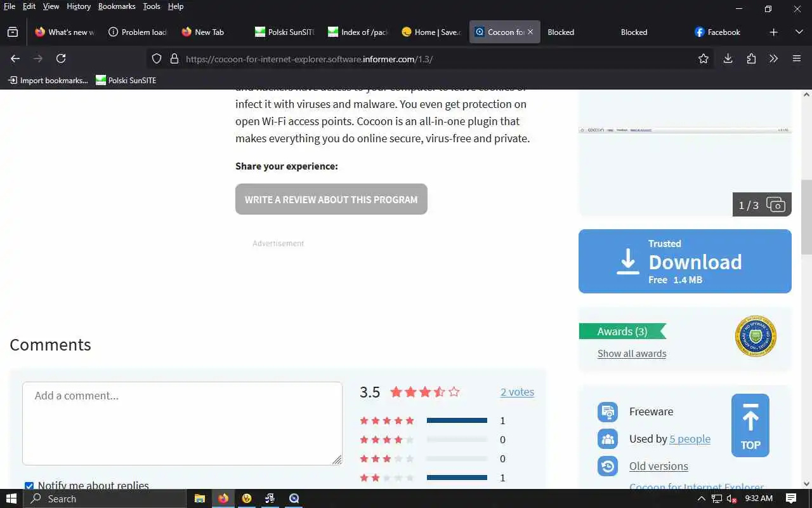
Task: Open Firefox View tab list icon
Action: pos(13,32)
